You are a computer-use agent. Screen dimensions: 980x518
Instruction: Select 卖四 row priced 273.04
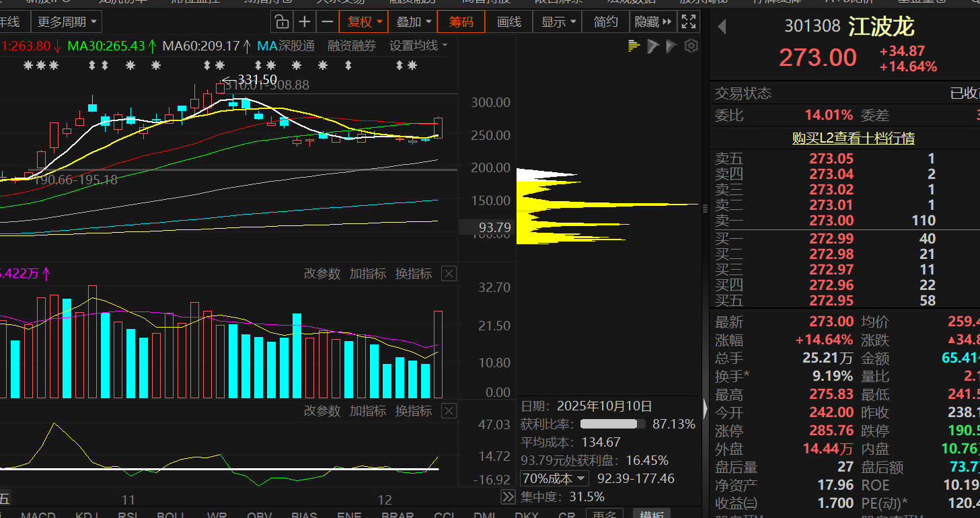coord(845,174)
